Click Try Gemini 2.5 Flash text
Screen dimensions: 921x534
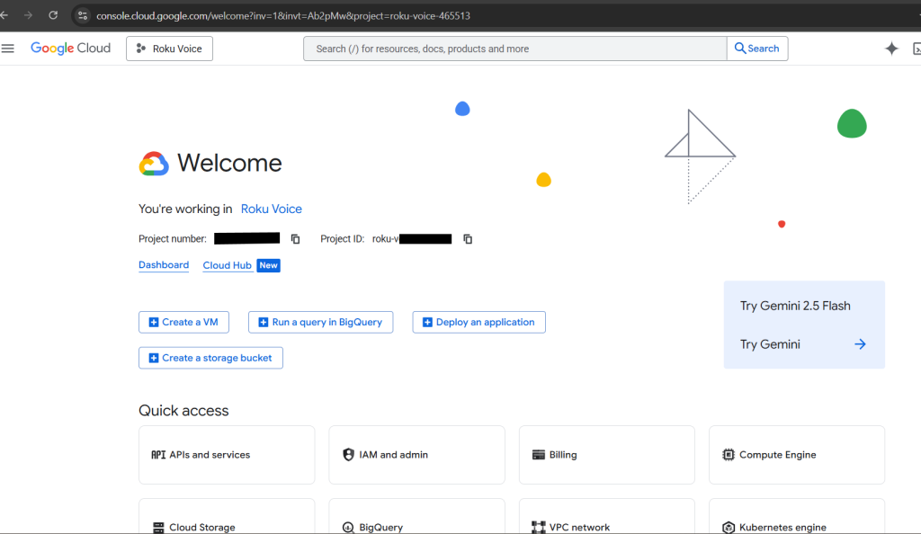795,306
